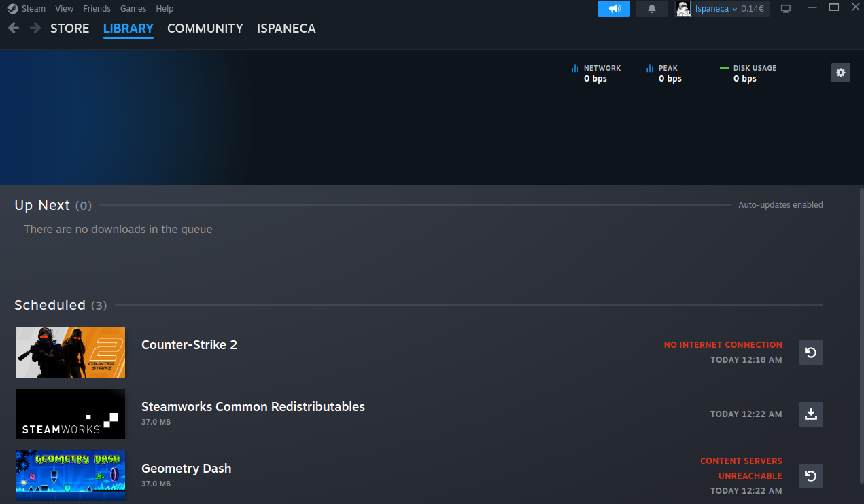
Task: Click the no downloads in queue message
Action: point(118,229)
